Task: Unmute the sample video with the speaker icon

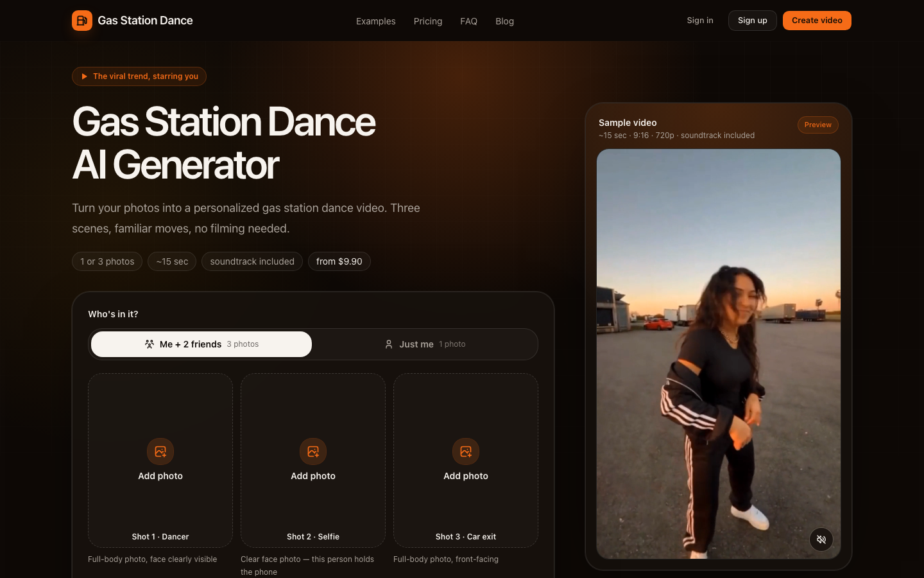Action: tap(821, 539)
